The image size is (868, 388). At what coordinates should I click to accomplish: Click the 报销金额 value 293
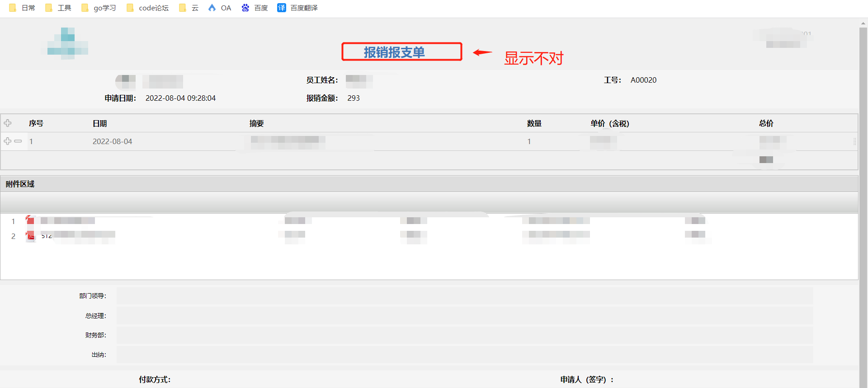(x=354, y=98)
